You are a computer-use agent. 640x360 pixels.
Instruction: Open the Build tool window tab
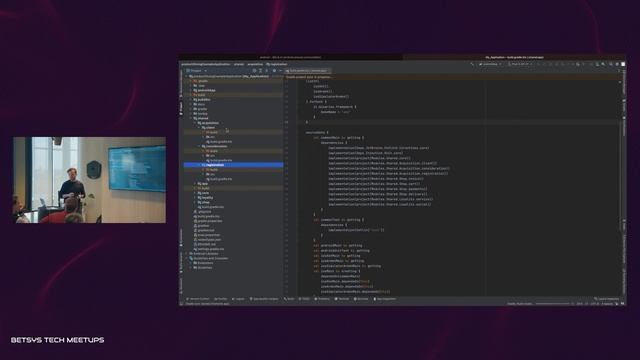pos(289,299)
